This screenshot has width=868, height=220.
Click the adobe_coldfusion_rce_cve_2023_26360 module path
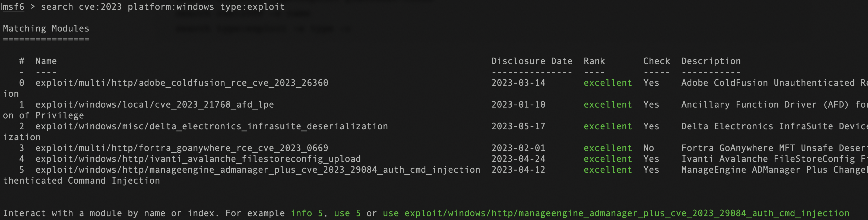pos(182,83)
